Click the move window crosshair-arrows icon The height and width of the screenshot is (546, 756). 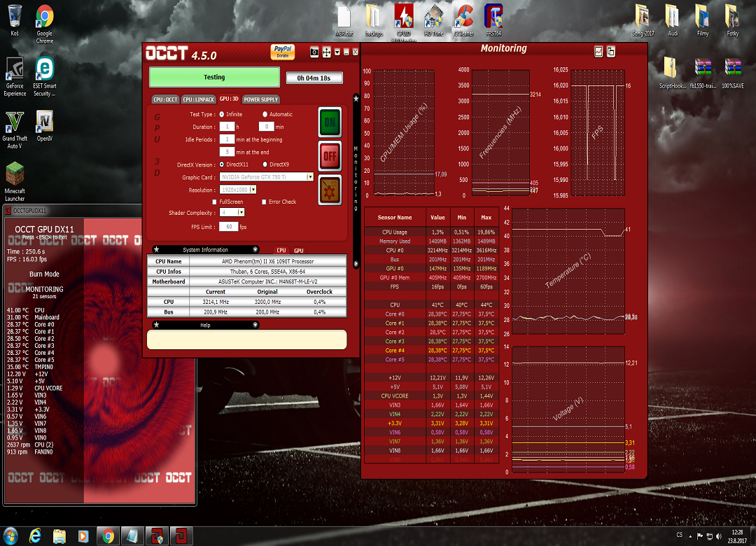[326, 52]
